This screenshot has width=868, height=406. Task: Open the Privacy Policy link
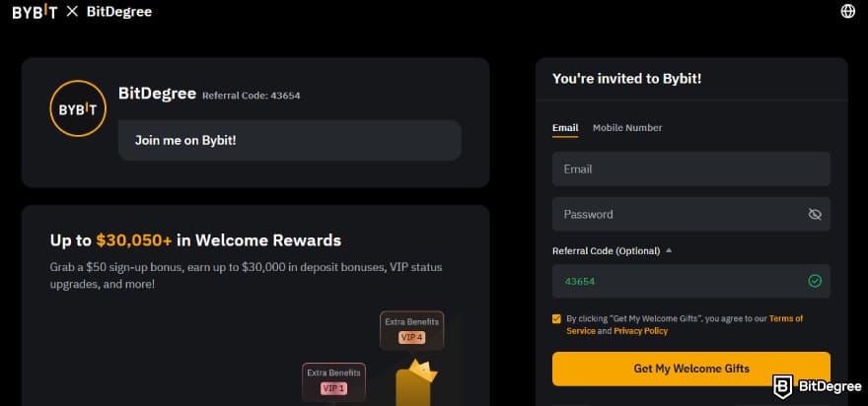click(640, 331)
